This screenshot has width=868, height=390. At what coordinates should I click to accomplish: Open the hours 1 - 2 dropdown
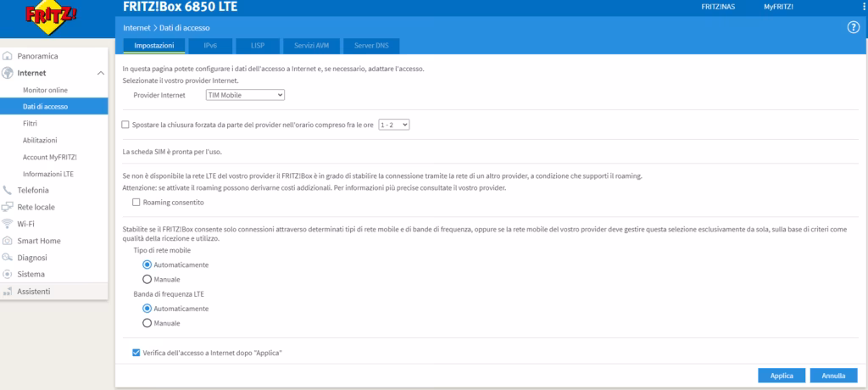point(393,125)
